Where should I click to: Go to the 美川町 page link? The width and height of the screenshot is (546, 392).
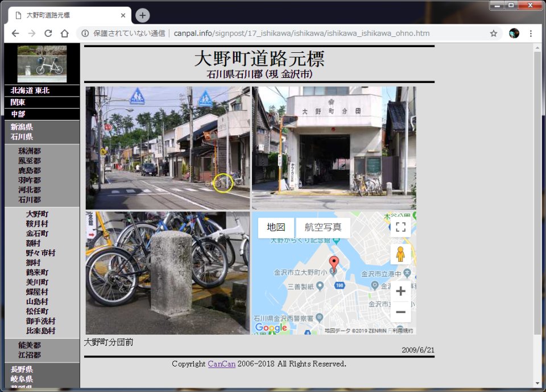pyautogui.click(x=37, y=282)
